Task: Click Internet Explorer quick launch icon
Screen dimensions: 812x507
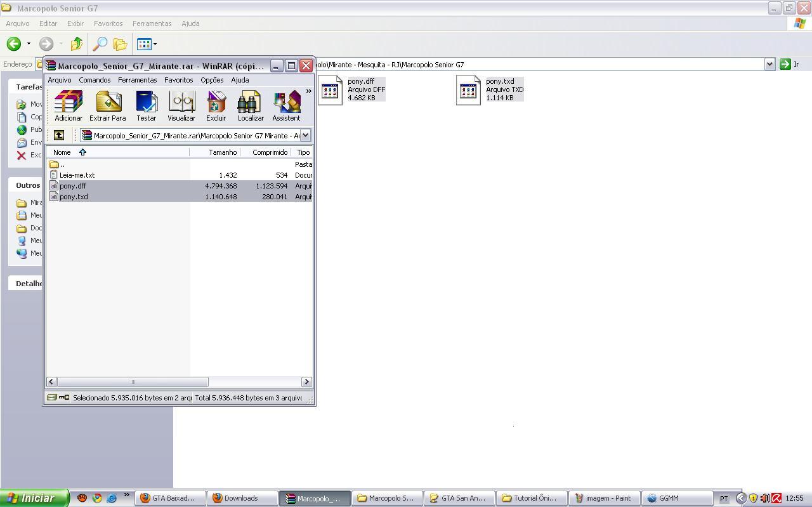Action: click(x=112, y=498)
